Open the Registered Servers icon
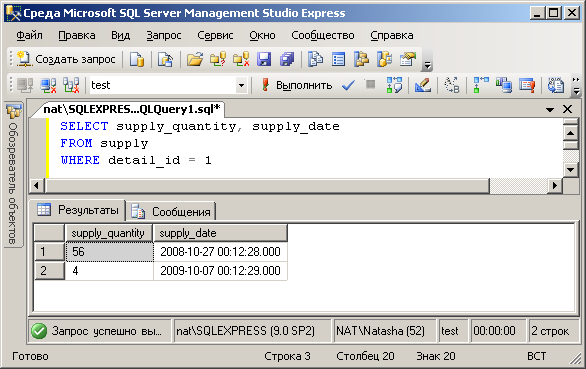 pyautogui.click(x=315, y=59)
